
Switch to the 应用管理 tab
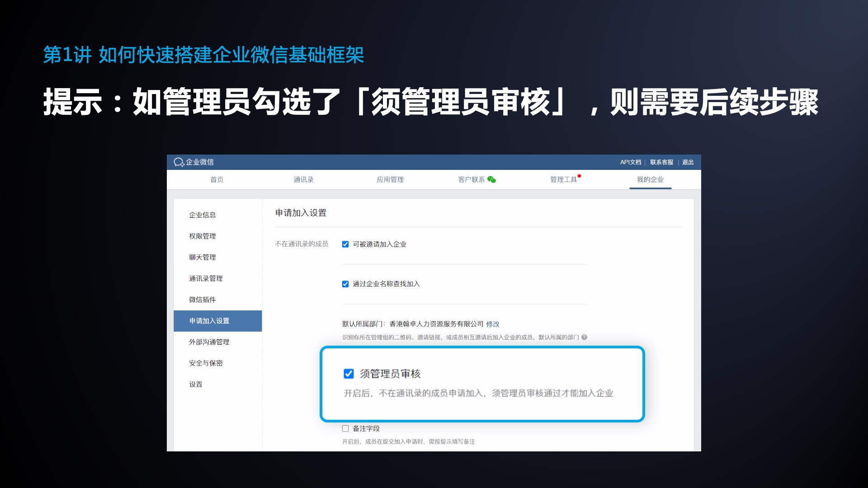(390, 180)
